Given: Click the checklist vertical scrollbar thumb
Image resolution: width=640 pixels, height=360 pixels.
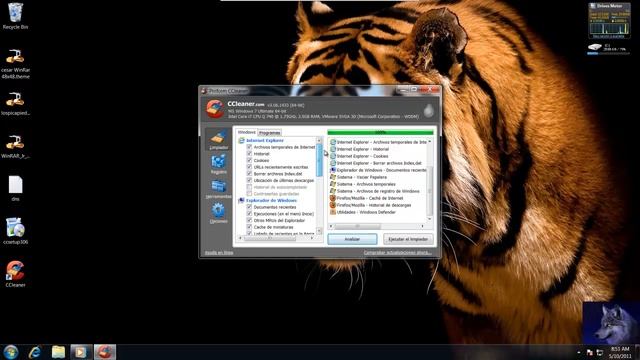Looking at the screenshot, I should coord(319,160).
